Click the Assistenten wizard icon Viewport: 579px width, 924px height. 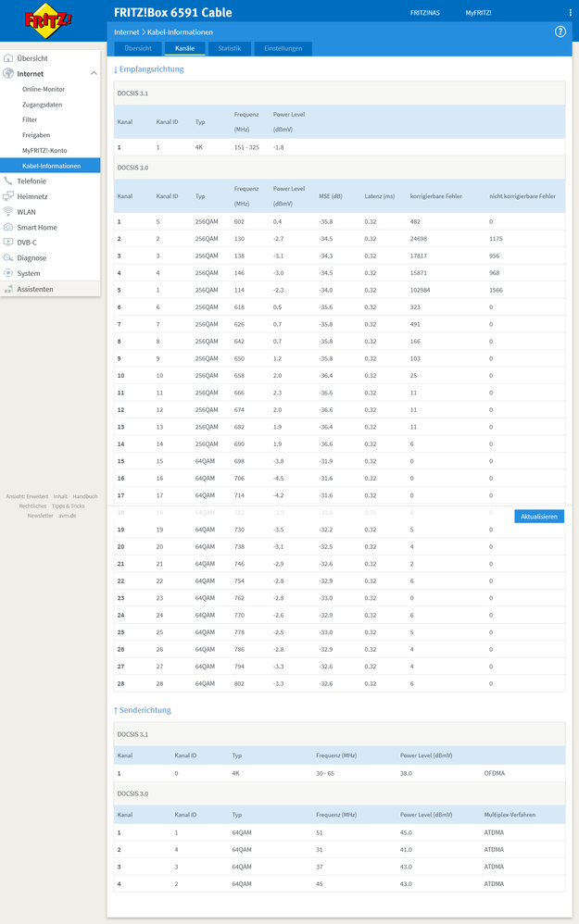coord(8,289)
